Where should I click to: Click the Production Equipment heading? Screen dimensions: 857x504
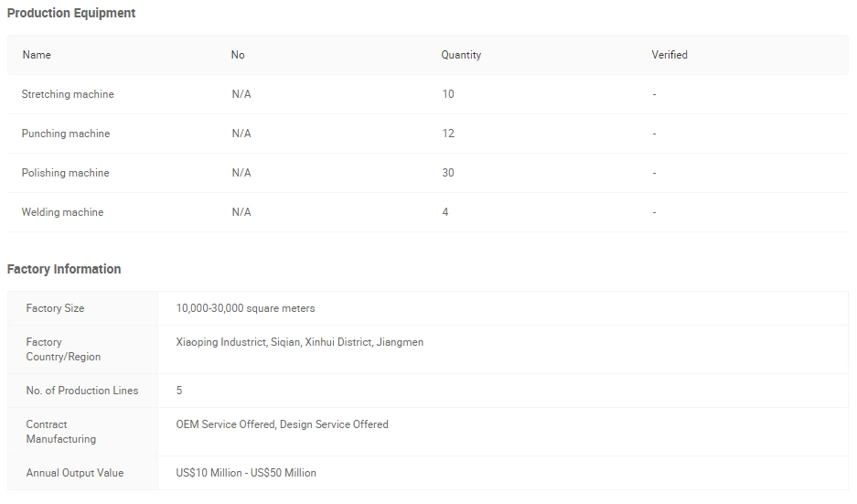(71, 13)
